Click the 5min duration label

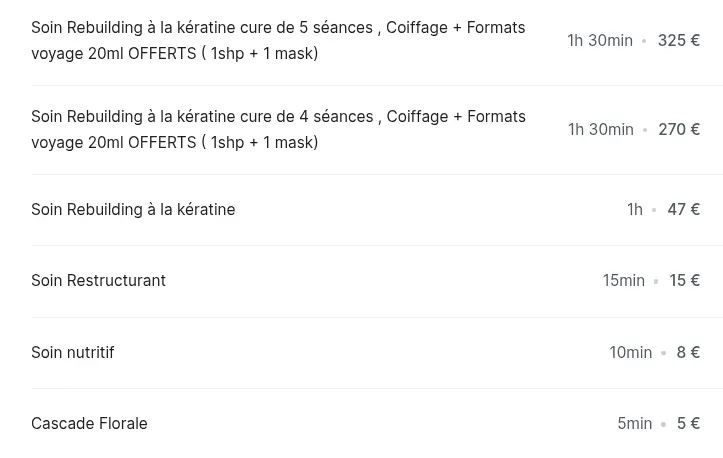634,423
